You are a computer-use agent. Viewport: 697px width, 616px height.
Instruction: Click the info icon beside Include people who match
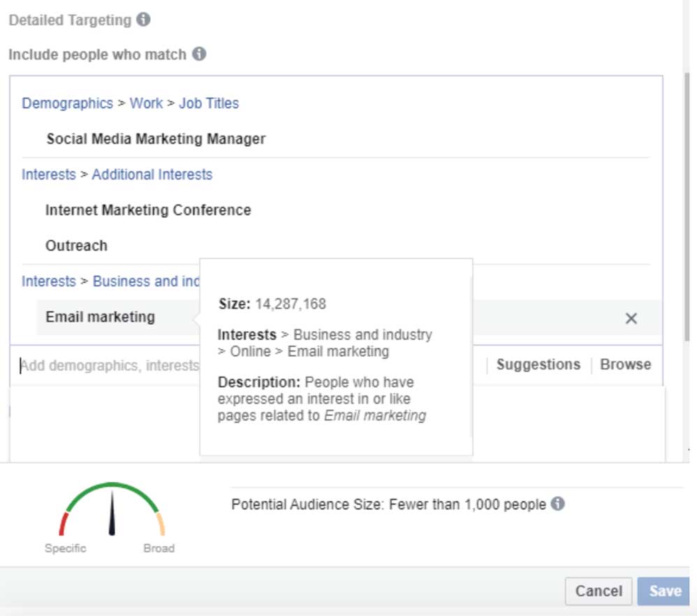(x=198, y=54)
